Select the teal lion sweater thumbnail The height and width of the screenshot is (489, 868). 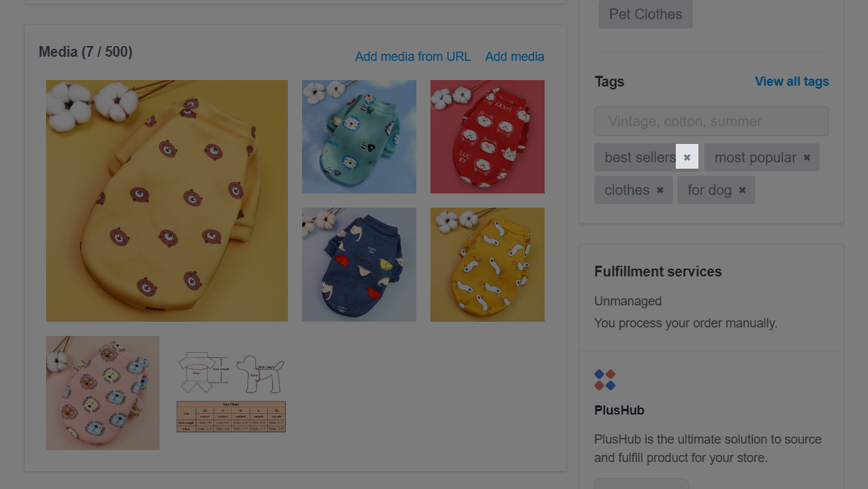(x=359, y=137)
